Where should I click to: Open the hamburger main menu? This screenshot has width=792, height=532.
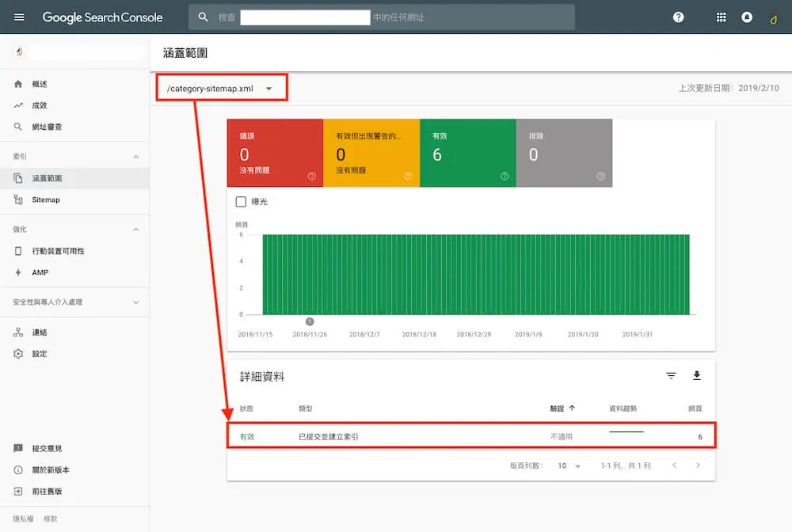click(x=19, y=17)
